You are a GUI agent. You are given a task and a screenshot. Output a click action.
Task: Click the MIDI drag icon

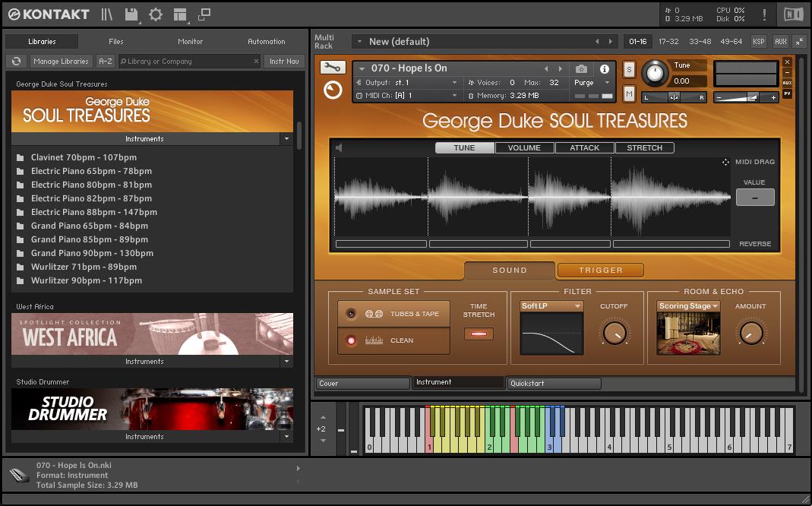point(725,162)
